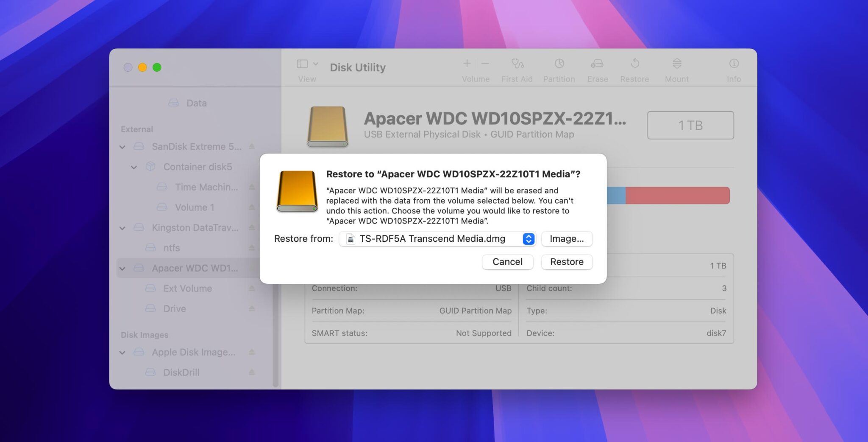Click the red segment of usage bar

(x=678, y=196)
